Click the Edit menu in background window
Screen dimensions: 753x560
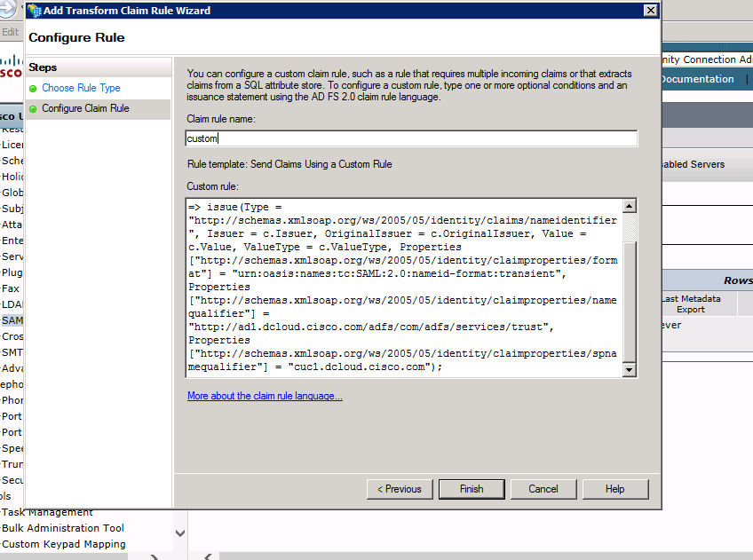point(10,32)
